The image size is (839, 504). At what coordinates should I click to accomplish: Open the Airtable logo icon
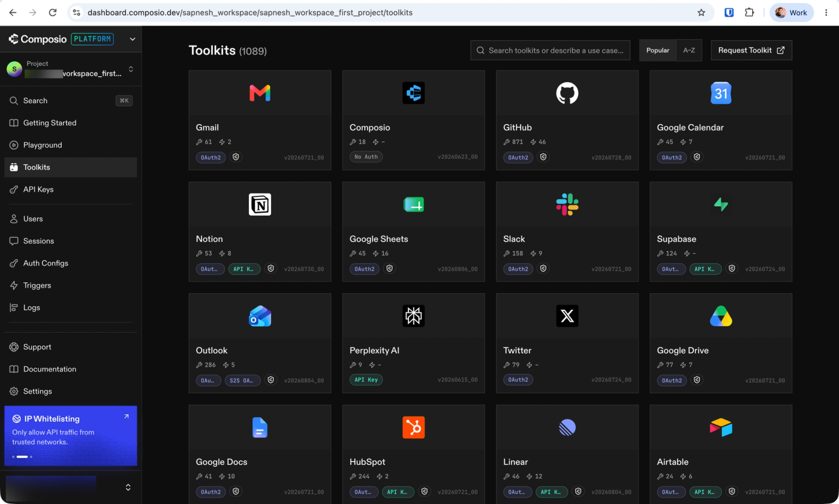pyautogui.click(x=721, y=428)
